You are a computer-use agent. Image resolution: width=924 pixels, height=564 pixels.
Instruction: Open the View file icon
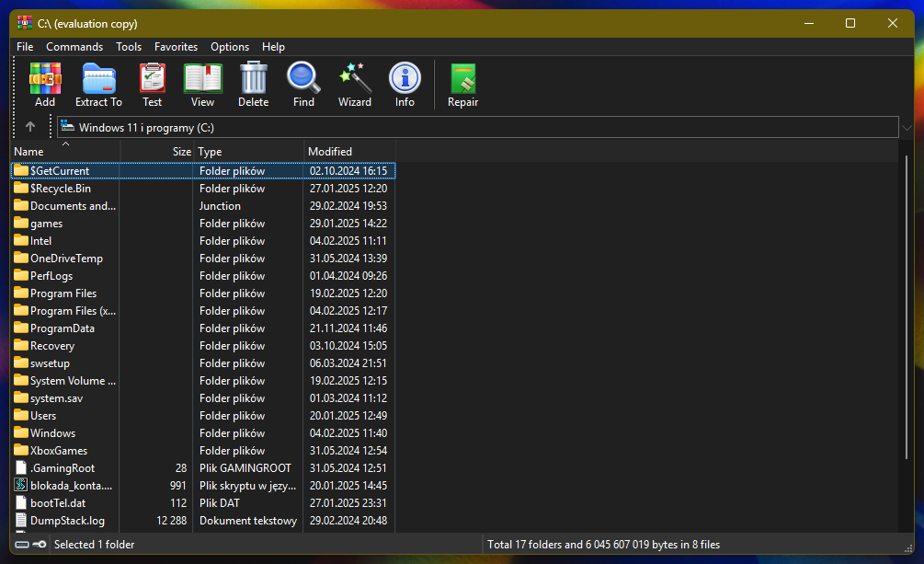click(x=202, y=79)
